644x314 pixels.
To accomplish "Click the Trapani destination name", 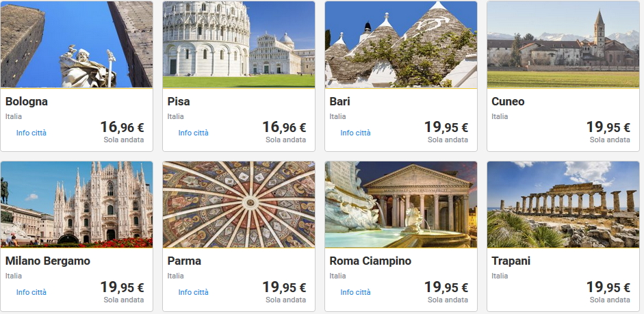I will tap(511, 261).
